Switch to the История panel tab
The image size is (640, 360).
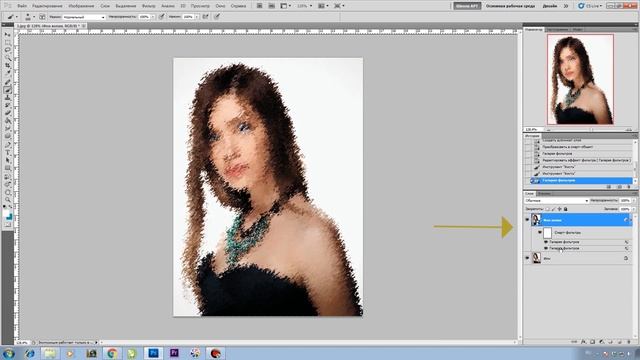(x=532, y=136)
